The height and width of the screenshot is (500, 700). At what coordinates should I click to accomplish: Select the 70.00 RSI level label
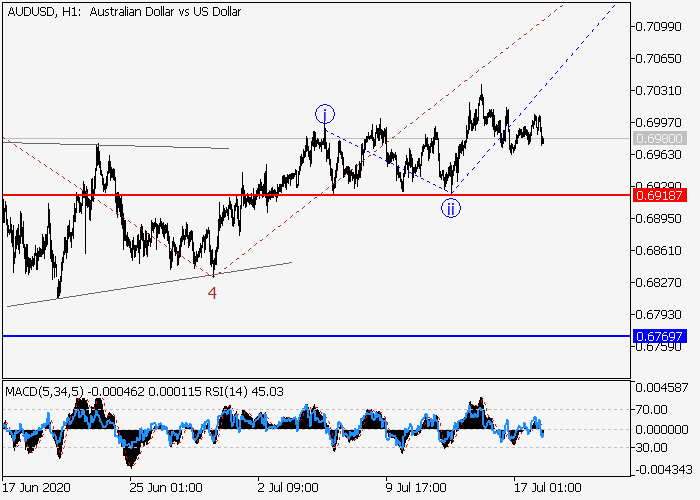point(651,409)
